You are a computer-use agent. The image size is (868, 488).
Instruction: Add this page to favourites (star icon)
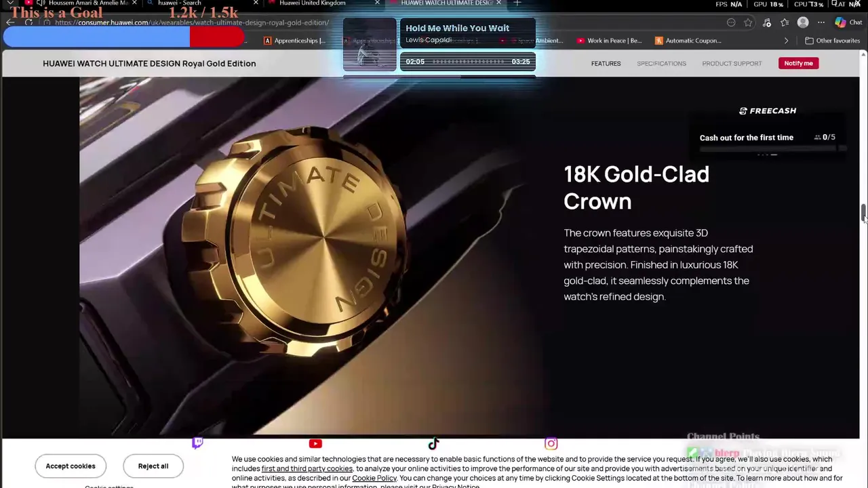pos(748,22)
